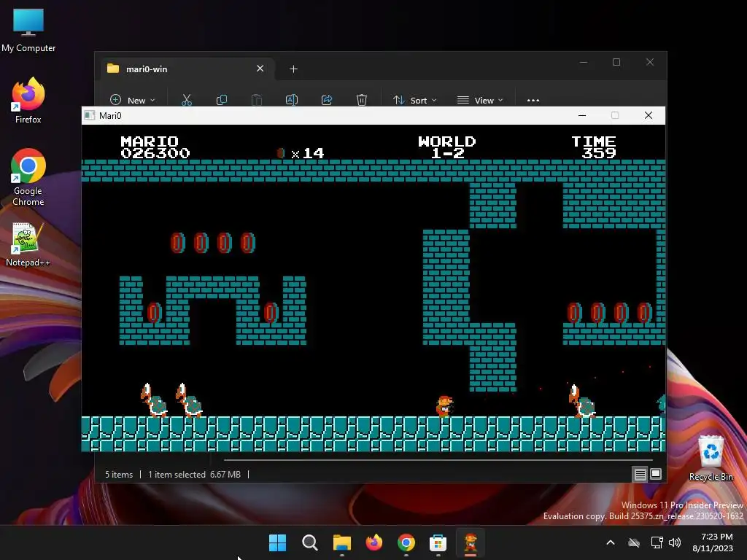Close the mari0-win tab
Screen dimensions: 747x560
(x=260, y=69)
